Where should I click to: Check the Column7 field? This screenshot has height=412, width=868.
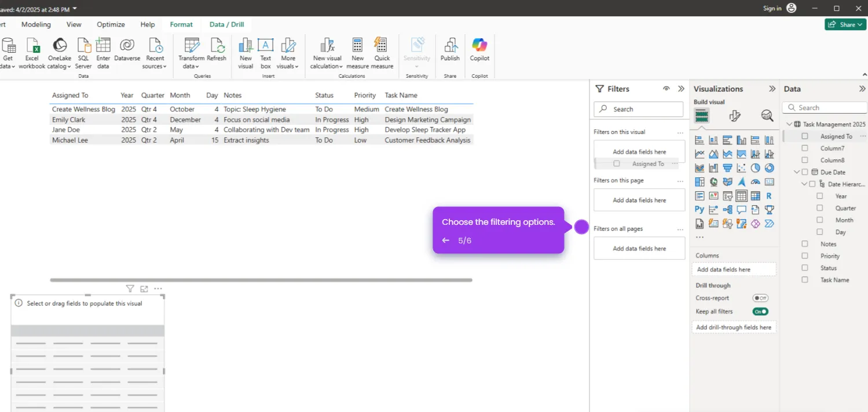pyautogui.click(x=804, y=148)
